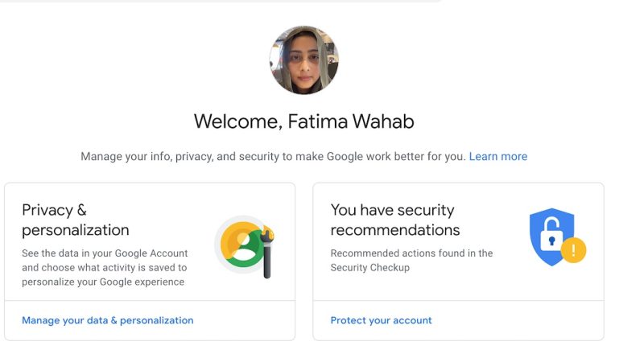Click the circular account profile photo
Image resolution: width=644 pixels, height=358 pixels.
[x=304, y=60]
